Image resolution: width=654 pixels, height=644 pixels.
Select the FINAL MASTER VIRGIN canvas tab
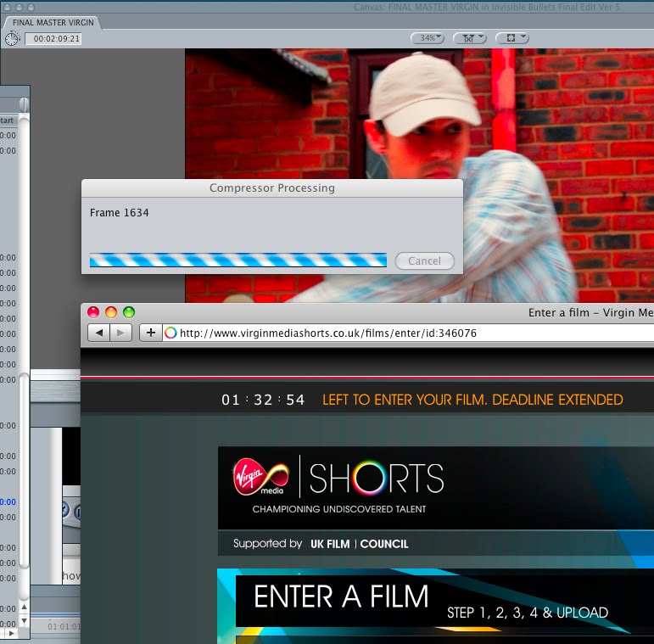[x=53, y=23]
